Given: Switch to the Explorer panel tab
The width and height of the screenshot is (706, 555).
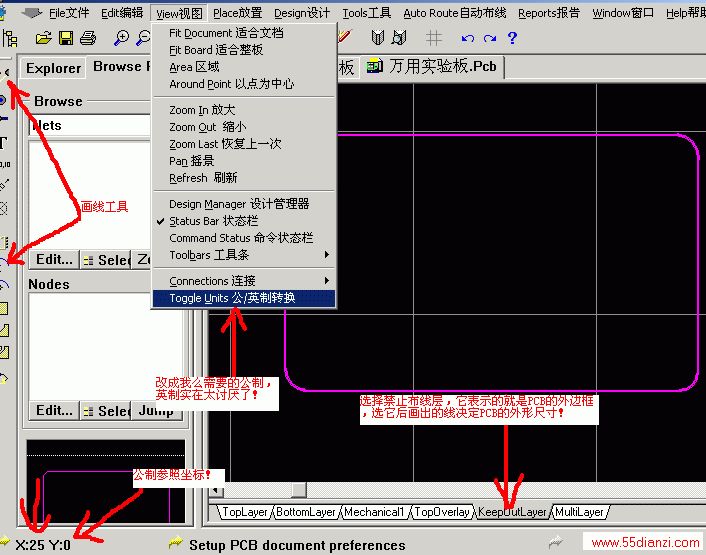Looking at the screenshot, I should click(x=54, y=68).
